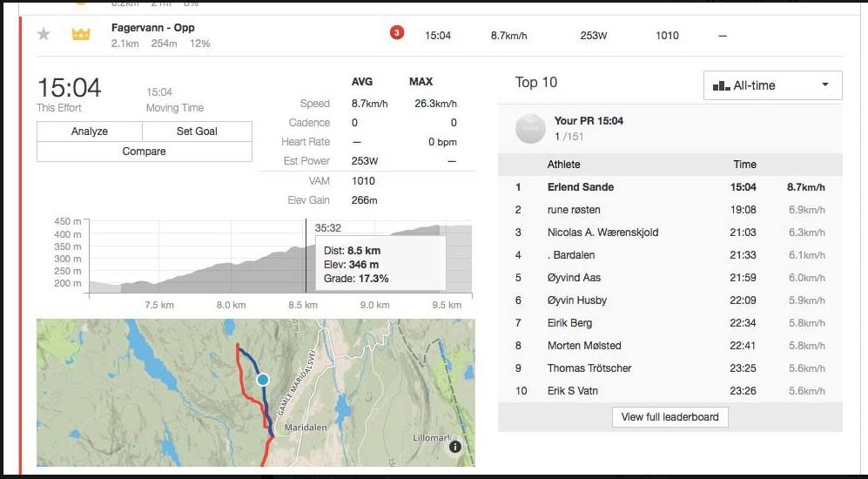Open the Fagervann - Opp segment title
The width and height of the screenshot is (868, 479).
(x=153, y=28)
